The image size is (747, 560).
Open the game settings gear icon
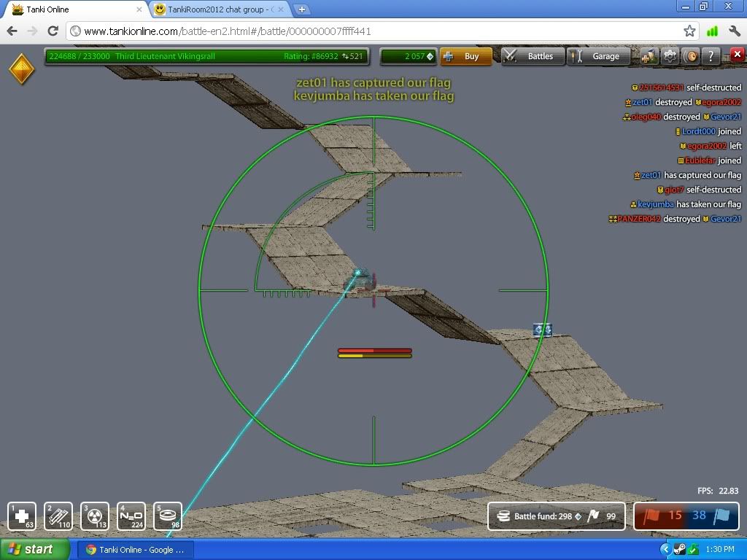(670, 56)
